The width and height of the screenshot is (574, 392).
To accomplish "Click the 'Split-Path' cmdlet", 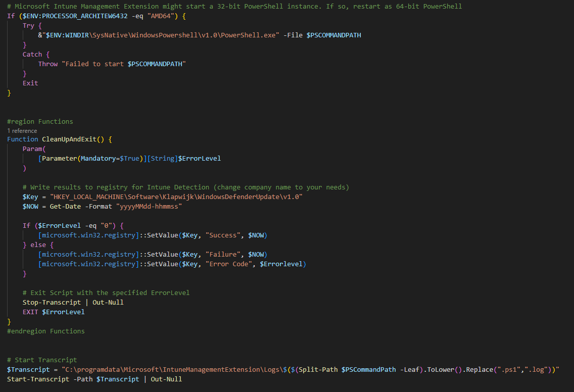I will pyautogui.click(x=318, y=370).
